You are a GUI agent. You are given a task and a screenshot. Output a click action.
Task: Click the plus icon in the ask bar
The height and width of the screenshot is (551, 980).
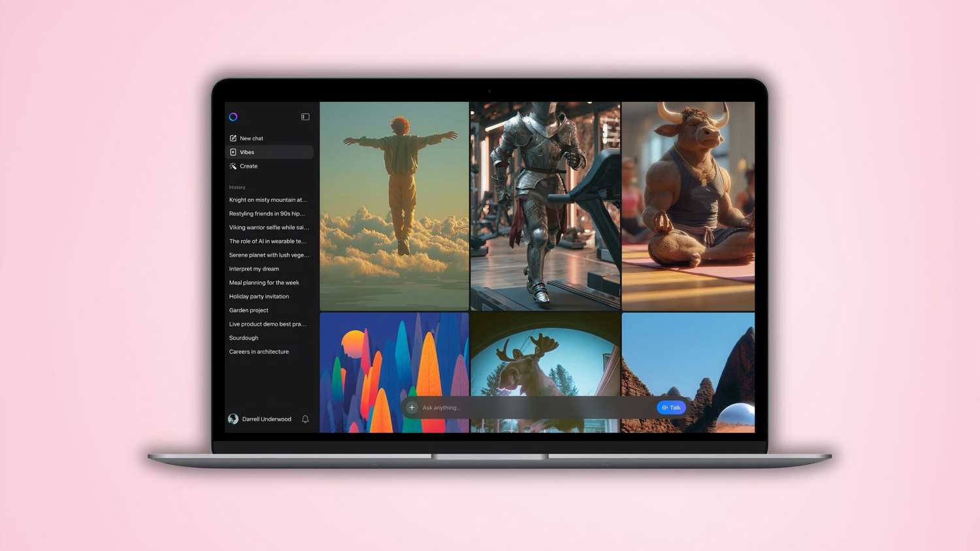[412, 407]
